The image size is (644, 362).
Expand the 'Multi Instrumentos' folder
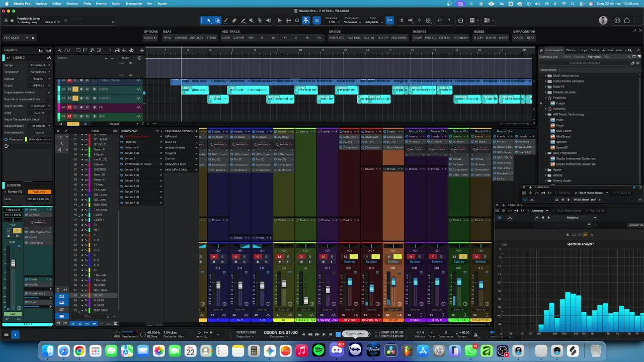[x=546, y=75]
